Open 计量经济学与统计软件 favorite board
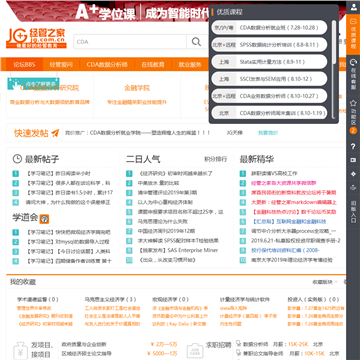The width and height of the screenshot is (360, 360). click(x=245, y=299)
